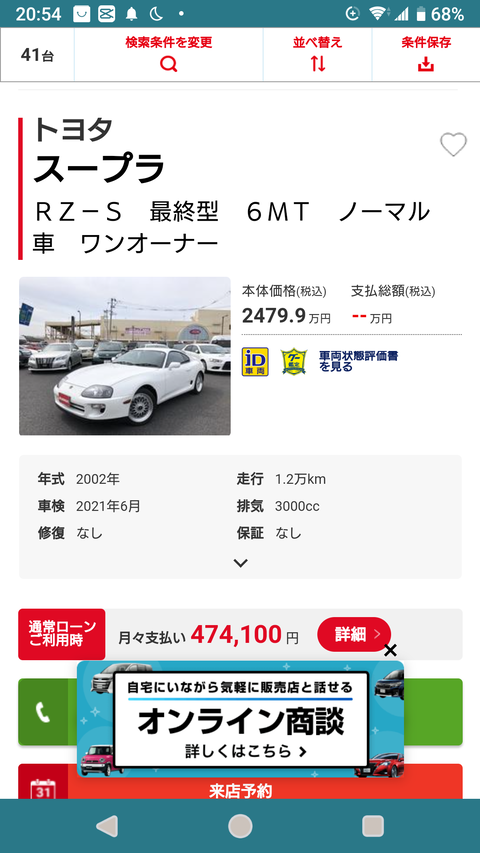
Task: Open the white Supra car thumbnail
Action: pos(125,356)
